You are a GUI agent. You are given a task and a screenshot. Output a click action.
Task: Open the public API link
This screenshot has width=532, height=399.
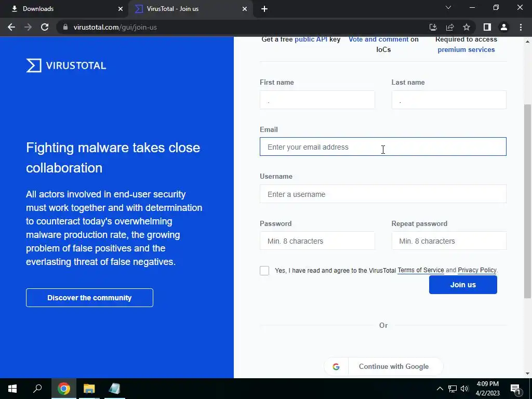311,39
